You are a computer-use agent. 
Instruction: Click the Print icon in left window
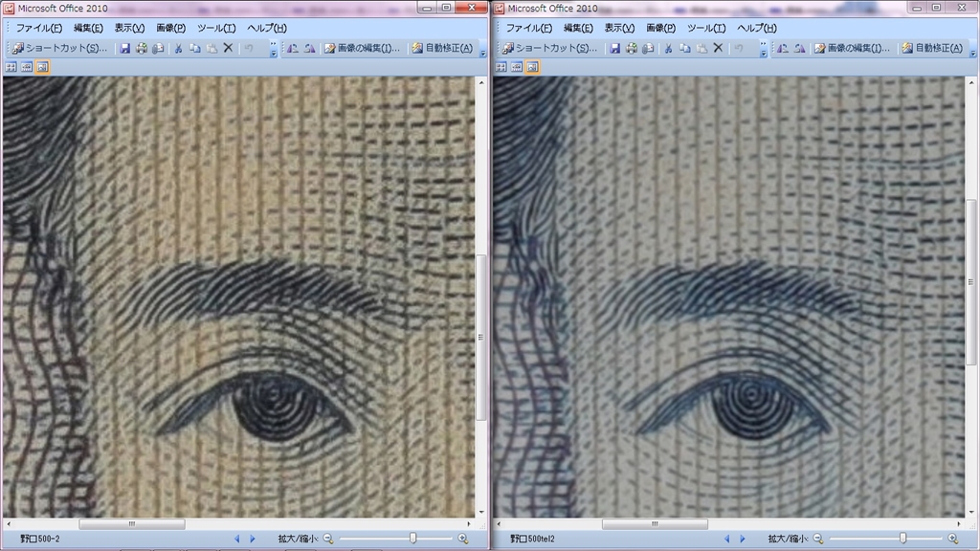pyautogui.click(x=142, y=48)
